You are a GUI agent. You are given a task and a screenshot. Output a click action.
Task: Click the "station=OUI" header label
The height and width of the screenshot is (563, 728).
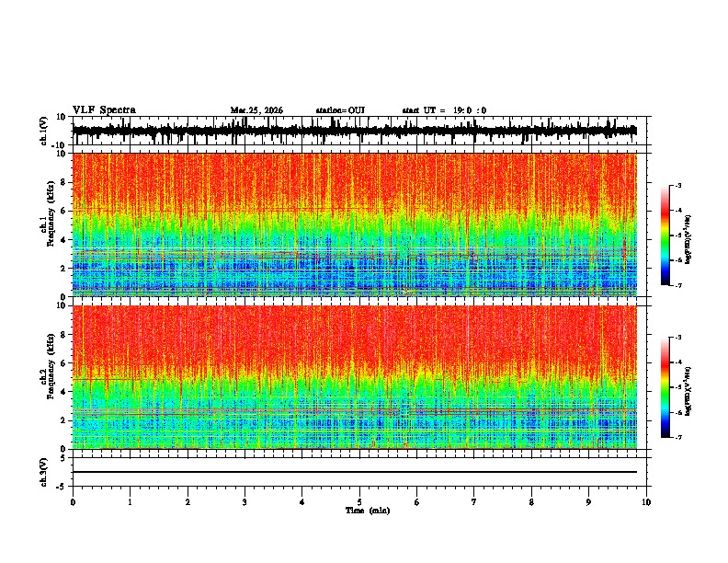point(340,110)
